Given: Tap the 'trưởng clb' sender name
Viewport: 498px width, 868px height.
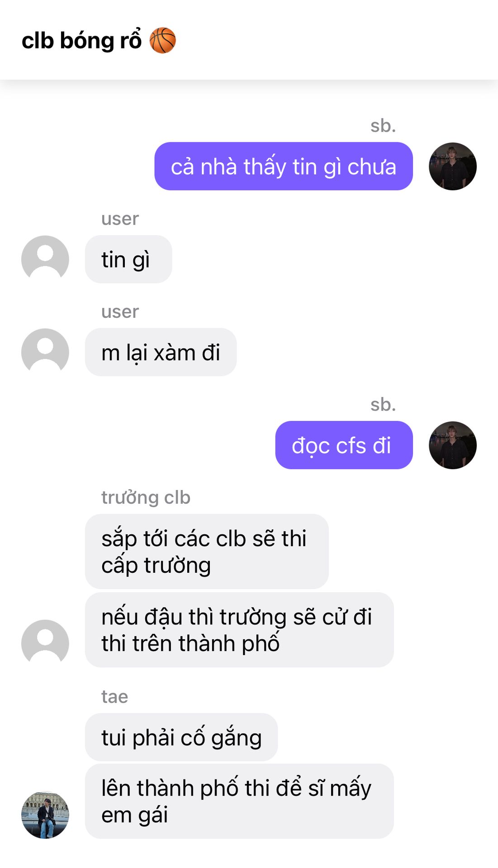Looking at the screenshot, I should 146,497.
